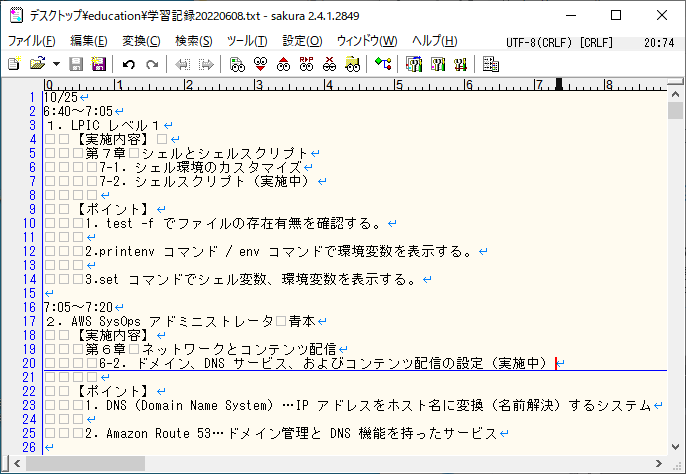This screenshot has width=686, height=474.
Task: Click 第６章 ネットワークとコンテンツ配信 line
Action: pyautogui.click(x=211, y=349)
